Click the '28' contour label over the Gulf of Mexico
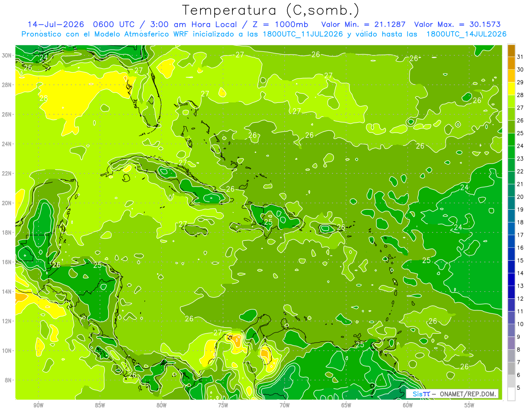Screen dimensions: 532x411 43,98
